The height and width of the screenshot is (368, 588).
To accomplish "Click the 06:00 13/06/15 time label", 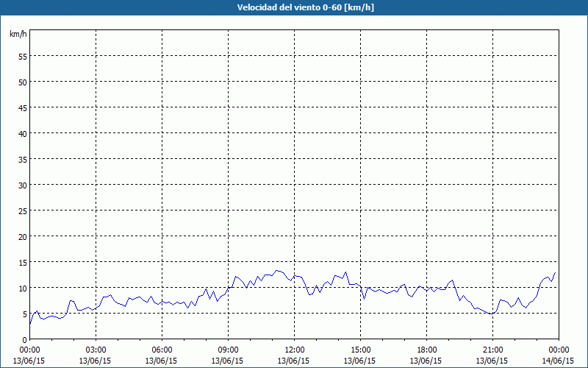I will click(161, 355).
